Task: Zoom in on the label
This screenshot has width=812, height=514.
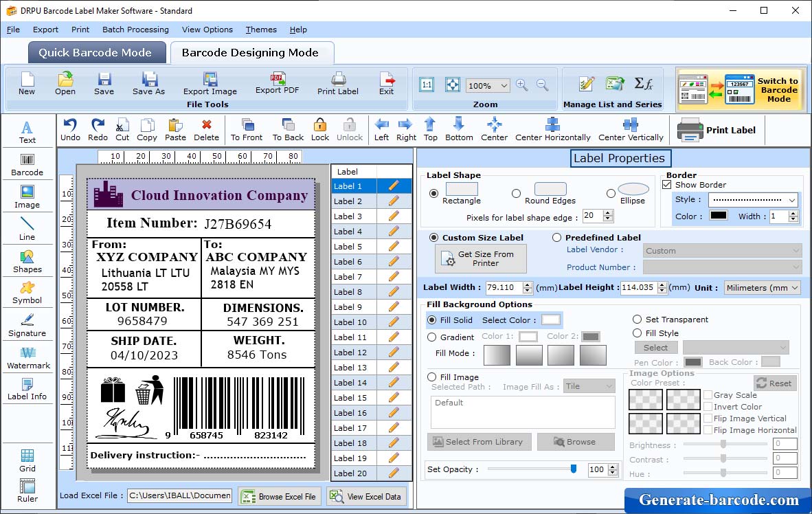Action: [x=522, y=85]
